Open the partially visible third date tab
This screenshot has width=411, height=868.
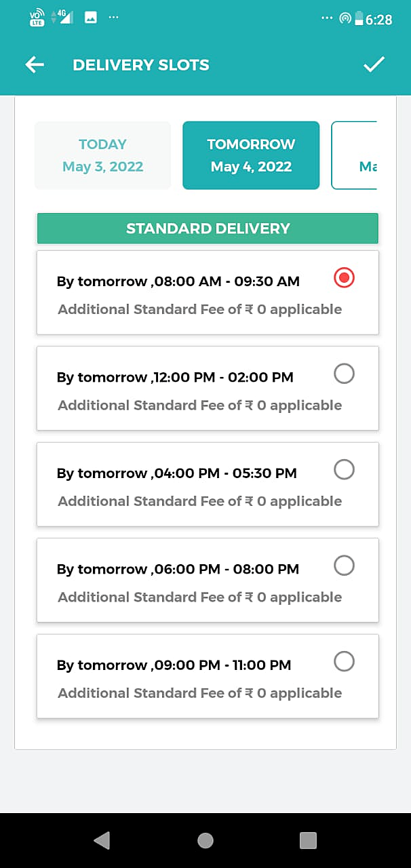click(x=355, y=155)
